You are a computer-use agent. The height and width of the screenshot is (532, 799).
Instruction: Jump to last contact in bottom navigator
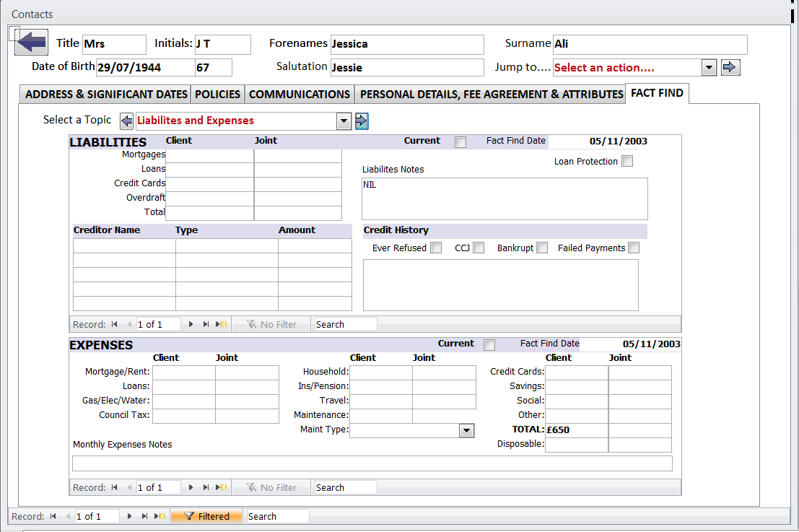click(145, 516)
